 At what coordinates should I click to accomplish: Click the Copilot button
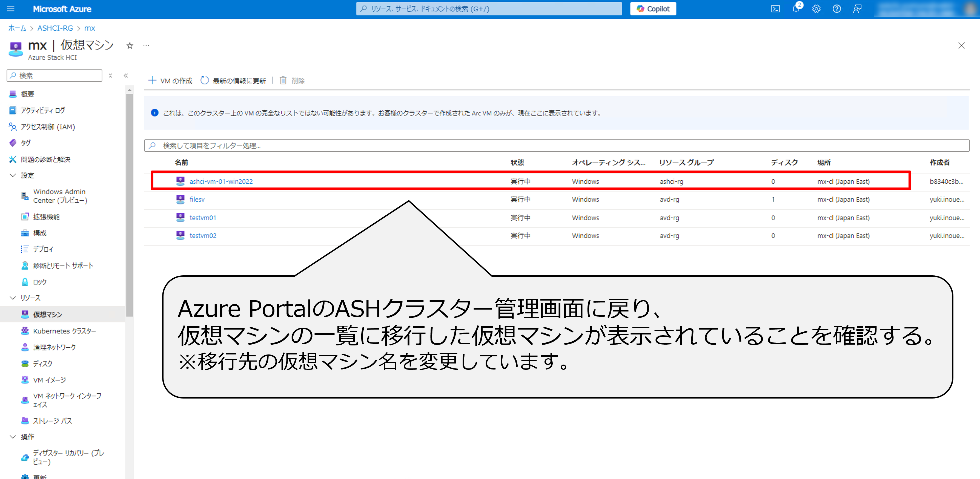point(653,9)
